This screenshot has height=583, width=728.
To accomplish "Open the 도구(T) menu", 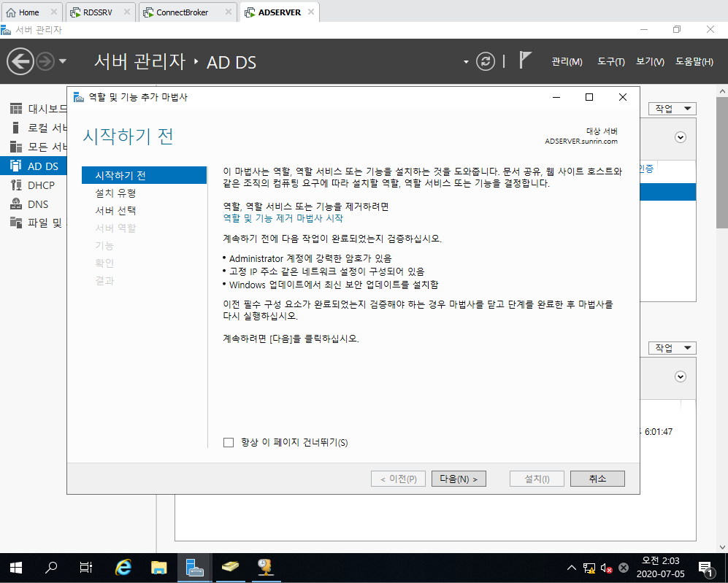I will coord(611,62).
